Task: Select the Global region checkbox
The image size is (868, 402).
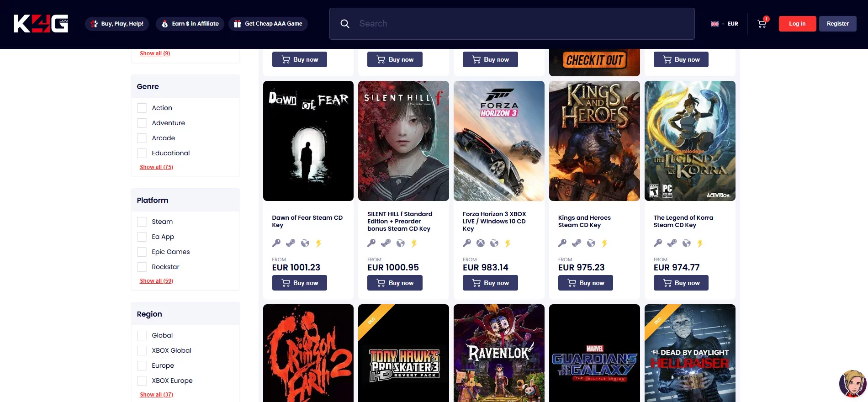Action: (142, 335)
